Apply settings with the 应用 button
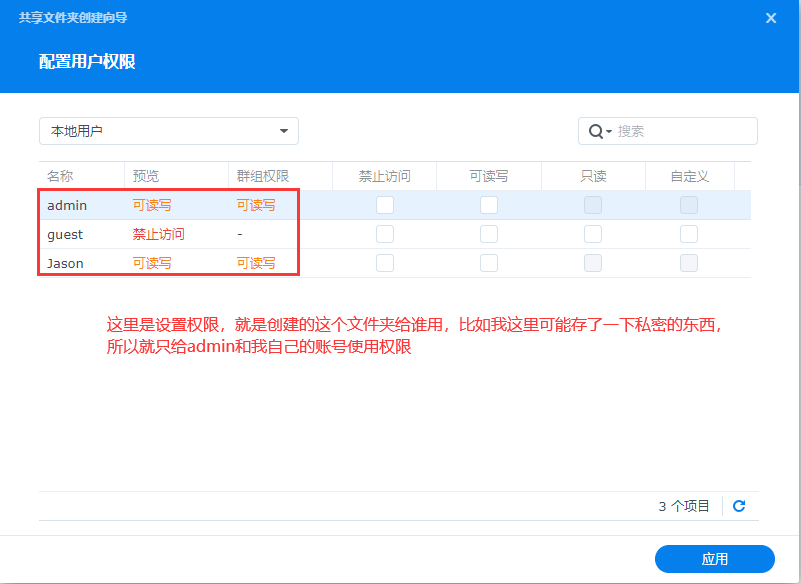Viewport: 801px width, 584px height. (x=714, y=559)
